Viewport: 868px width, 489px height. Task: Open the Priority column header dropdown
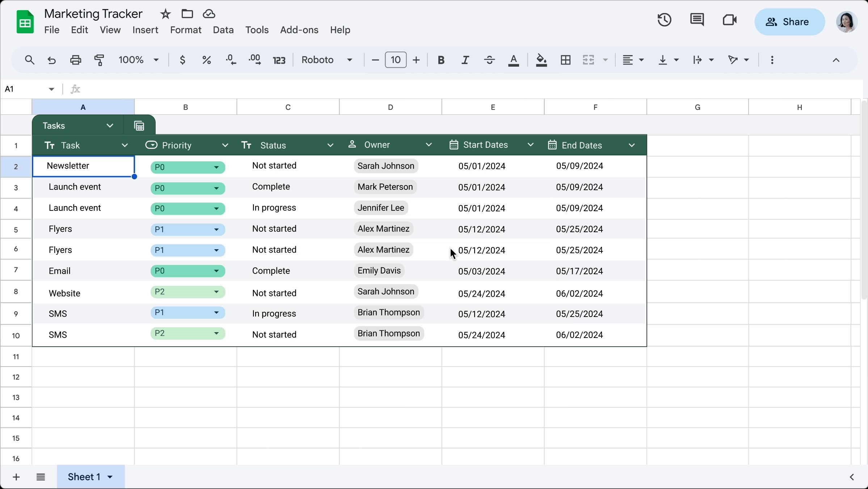click(225, 145)
